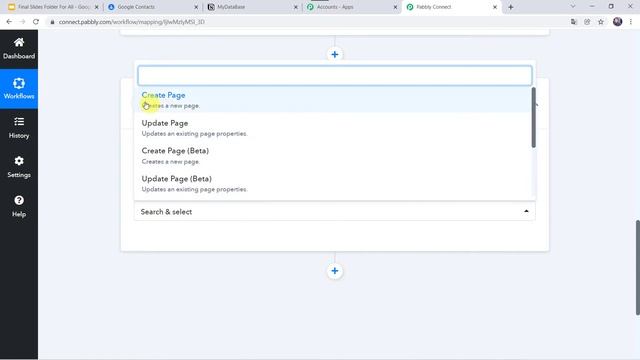Bookmark this page with the star icon

point(601,22)
